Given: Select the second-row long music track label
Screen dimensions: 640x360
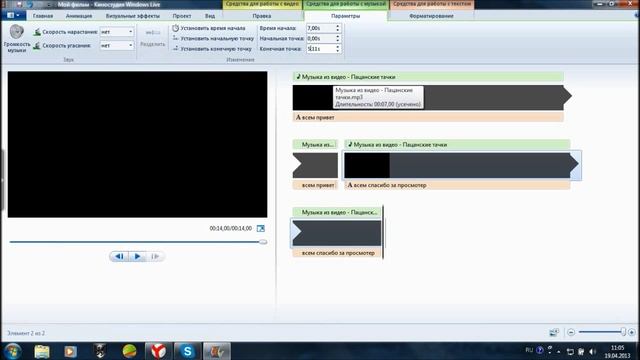Looking at the screenshot, I should pyautogui.click(x=458, y=144).
